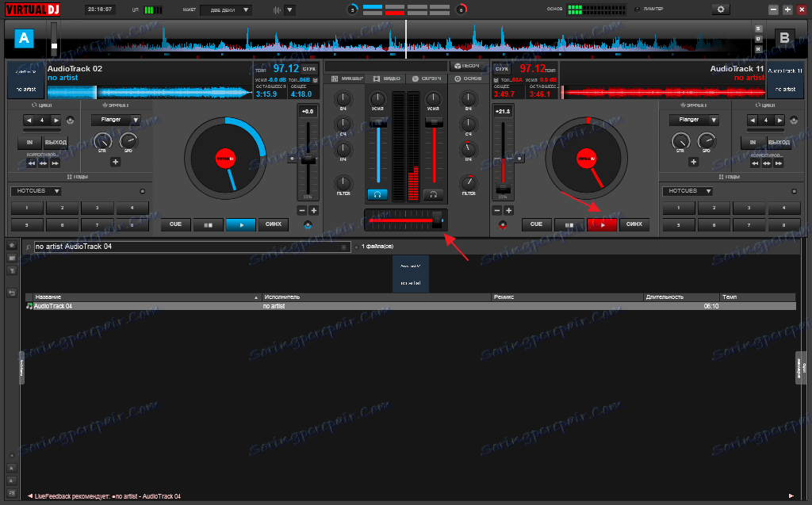Click deck B channel volume fader

click(434, 123)
